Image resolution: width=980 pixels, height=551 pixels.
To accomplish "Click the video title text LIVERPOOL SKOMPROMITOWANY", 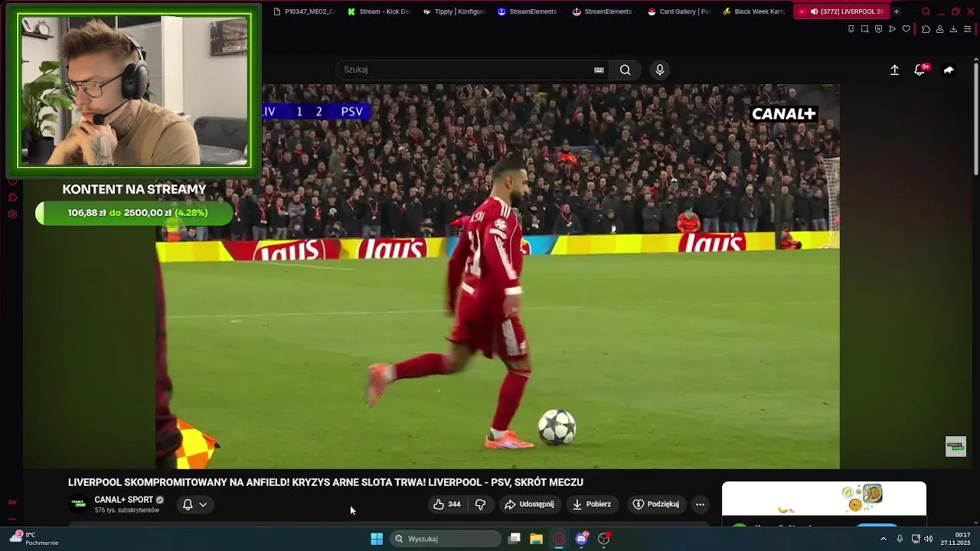I will pyautogui.click(x=325, y=482).
